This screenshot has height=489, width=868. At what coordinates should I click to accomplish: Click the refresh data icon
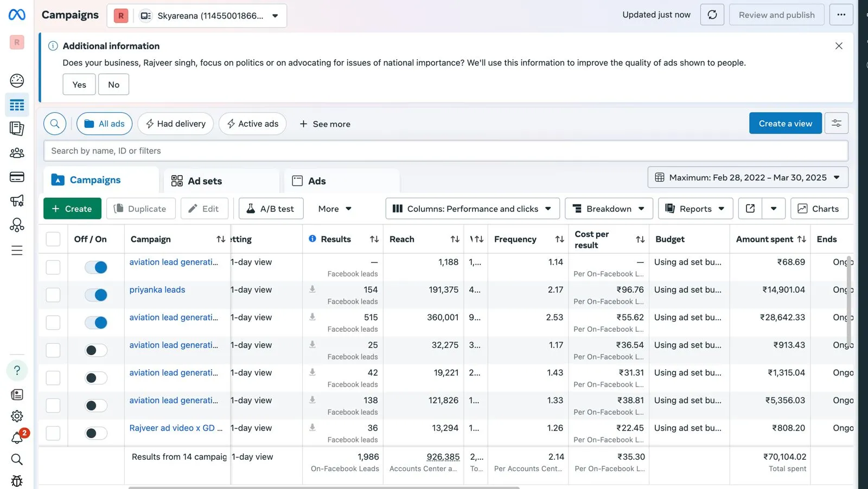[712, 15]
